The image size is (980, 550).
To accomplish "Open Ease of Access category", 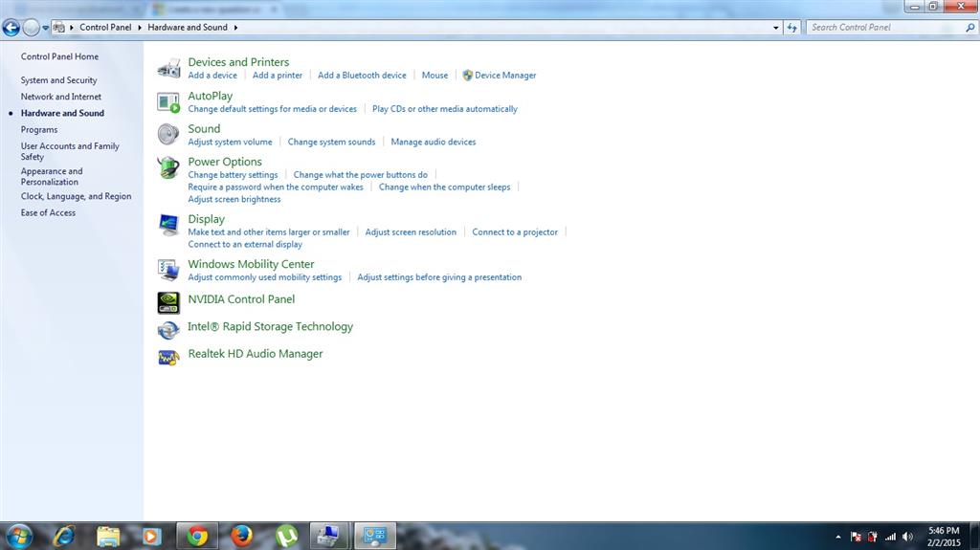I will point(48,212).
